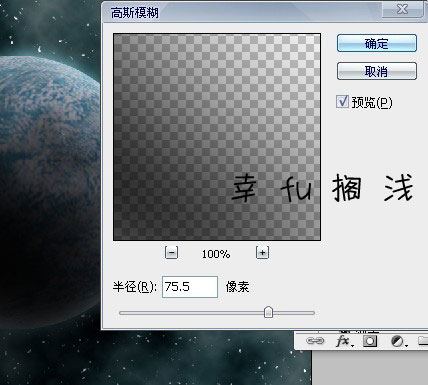Image resolution: width=428 pixels, height=385 pixels.
Task: Toggle the 预览(P) preview checkbox
Action: pos(342,101)
